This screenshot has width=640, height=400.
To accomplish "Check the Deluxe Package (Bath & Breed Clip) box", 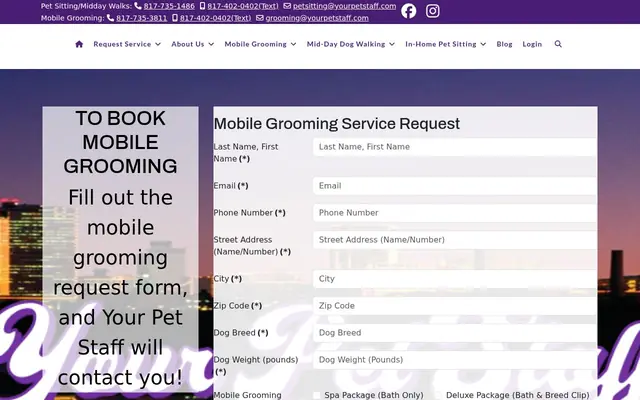I will click(438, 395).
